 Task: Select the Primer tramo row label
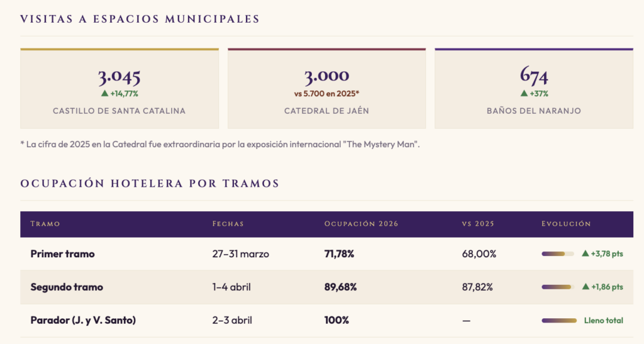coord(62,254)
